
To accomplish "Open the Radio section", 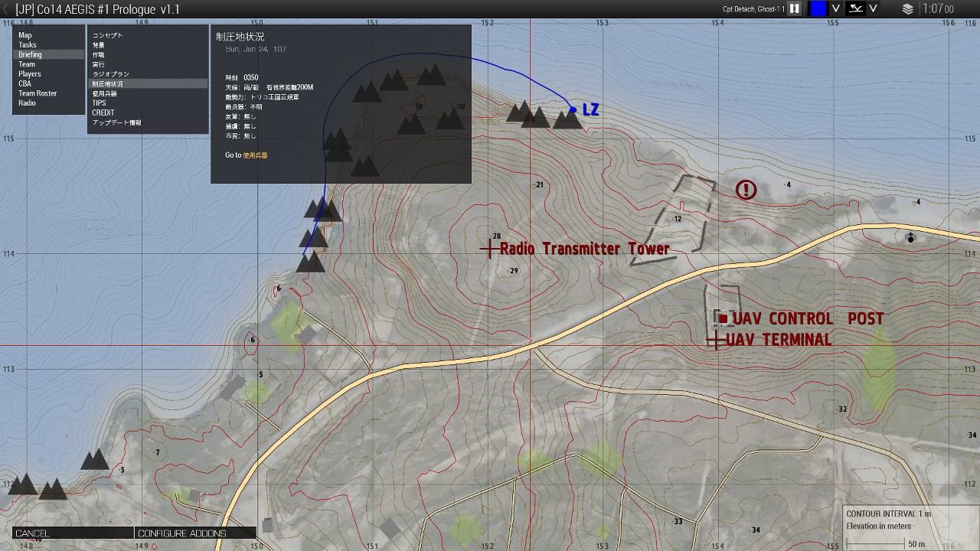I will pyautogui.click(x=48, y=103).
